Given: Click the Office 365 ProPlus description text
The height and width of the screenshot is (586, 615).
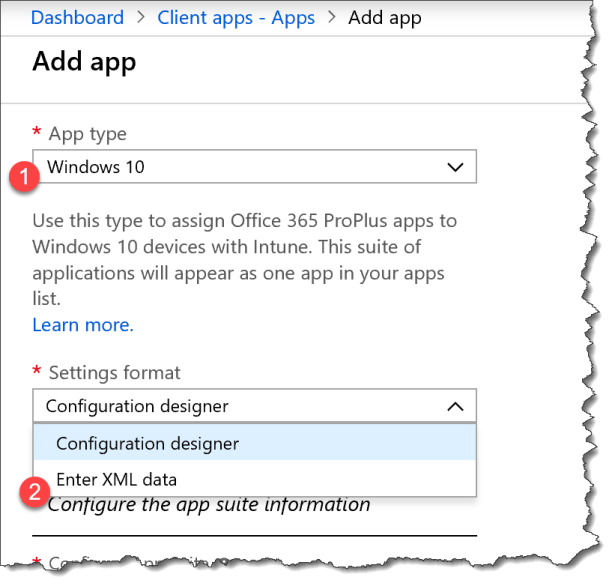Looking at the screenshot, I should (x=245, y=259).
